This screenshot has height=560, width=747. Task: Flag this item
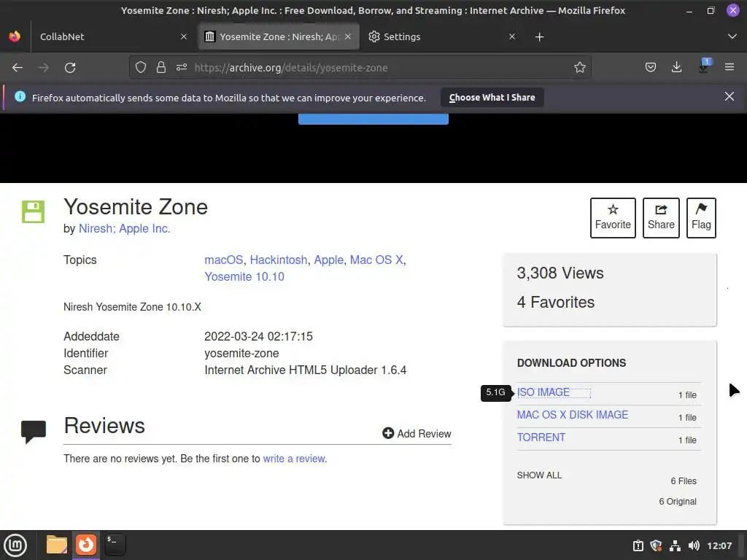[701, 217]
